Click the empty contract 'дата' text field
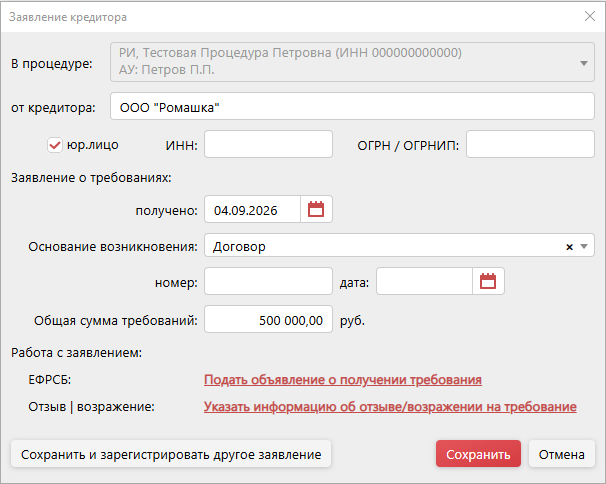Viewport: 606px width, 484px height. click(x=424, y=281)
